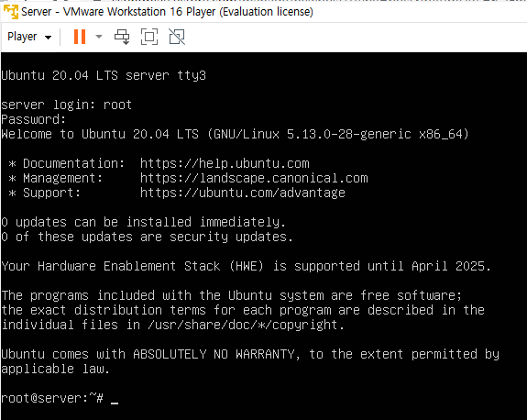
Task: Expand the power options dropdown arrow
Action: coord(99,37)
